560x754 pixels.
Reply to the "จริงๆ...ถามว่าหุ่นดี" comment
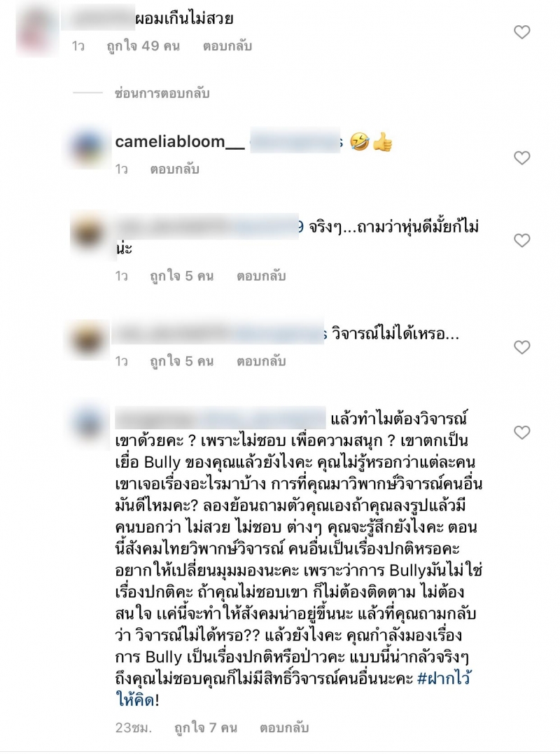[x=261, y=276]
